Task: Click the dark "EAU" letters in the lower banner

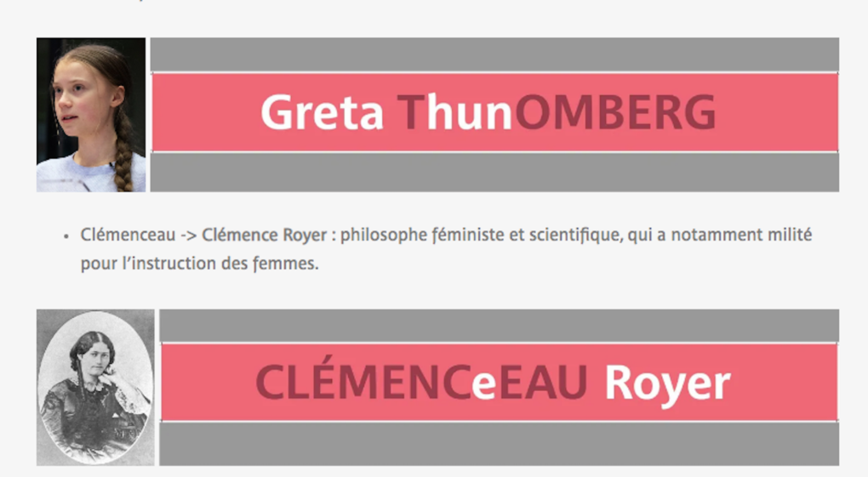Action: pyautogui.click(x=543, y=383)
